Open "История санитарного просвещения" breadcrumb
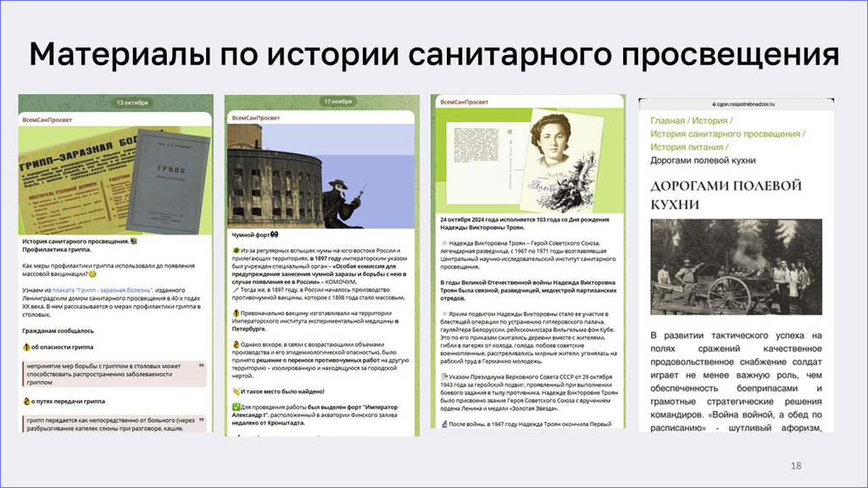Viewport: 868px width, 488px height. tap(725, 134)
